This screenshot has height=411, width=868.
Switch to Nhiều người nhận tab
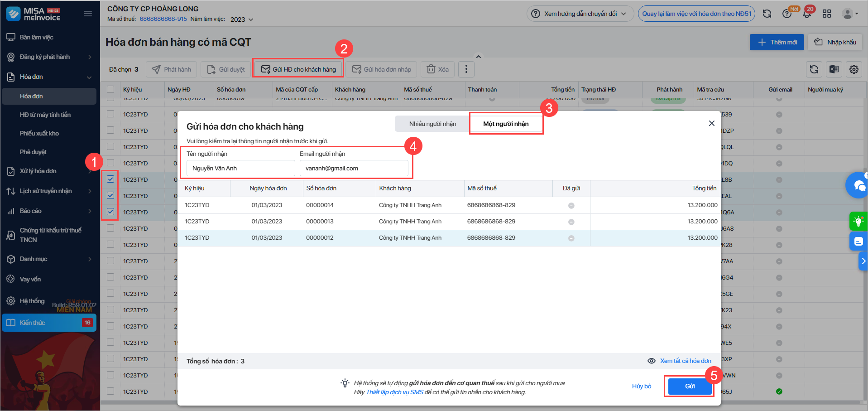point(432,124)
